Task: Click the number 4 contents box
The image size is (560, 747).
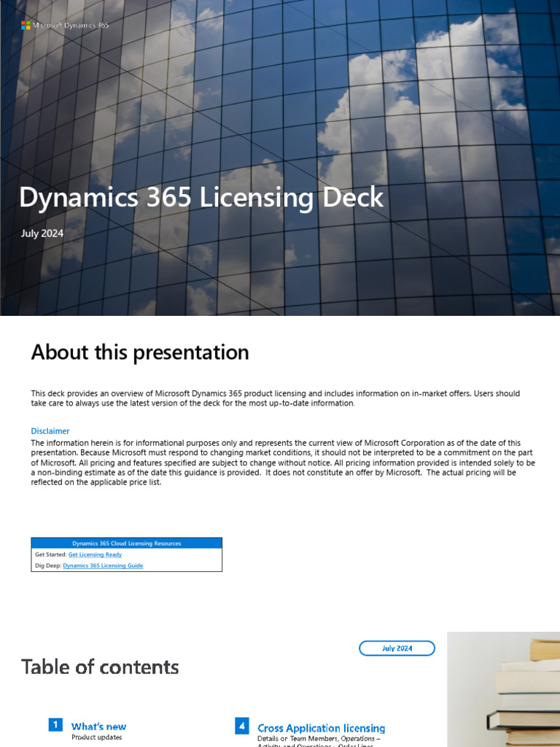Action: (x=242, y=726)
